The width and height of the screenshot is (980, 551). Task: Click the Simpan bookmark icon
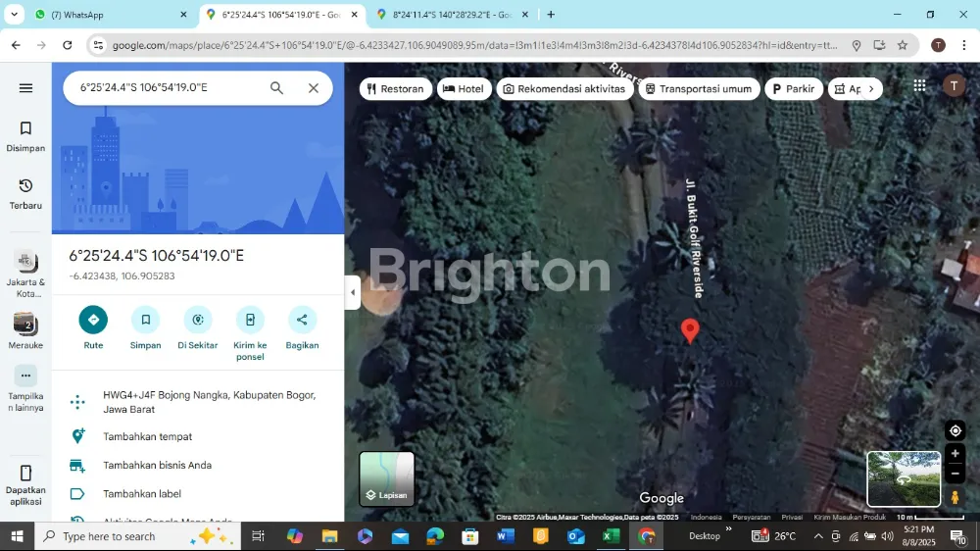pyautogui.click(x=145, y=320)
